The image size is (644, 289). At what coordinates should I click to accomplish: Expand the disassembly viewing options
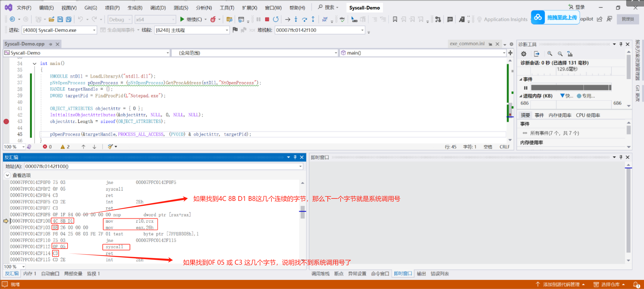pyautogui.click(x=7, y=175)
